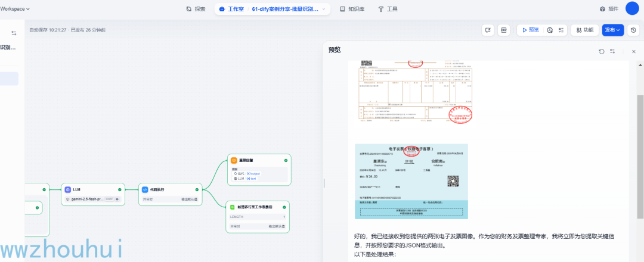
Task: Click the LENGTH row in sheet node
Action: click(x=258, y=217)
